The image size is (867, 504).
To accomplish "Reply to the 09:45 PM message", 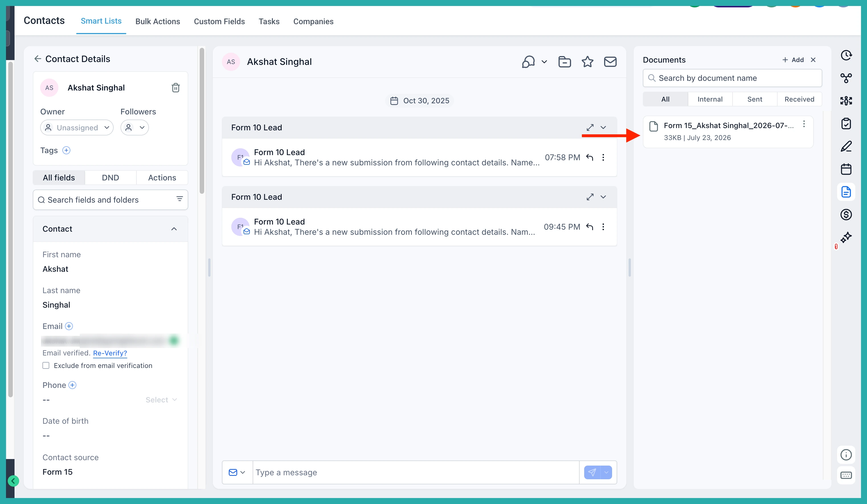I will [590, 227].
